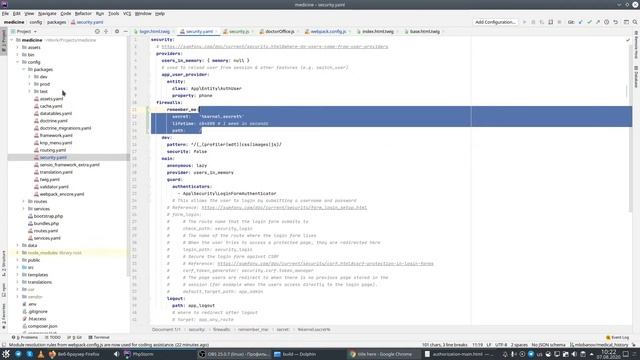Expand the assets folder

pos(18,47)
